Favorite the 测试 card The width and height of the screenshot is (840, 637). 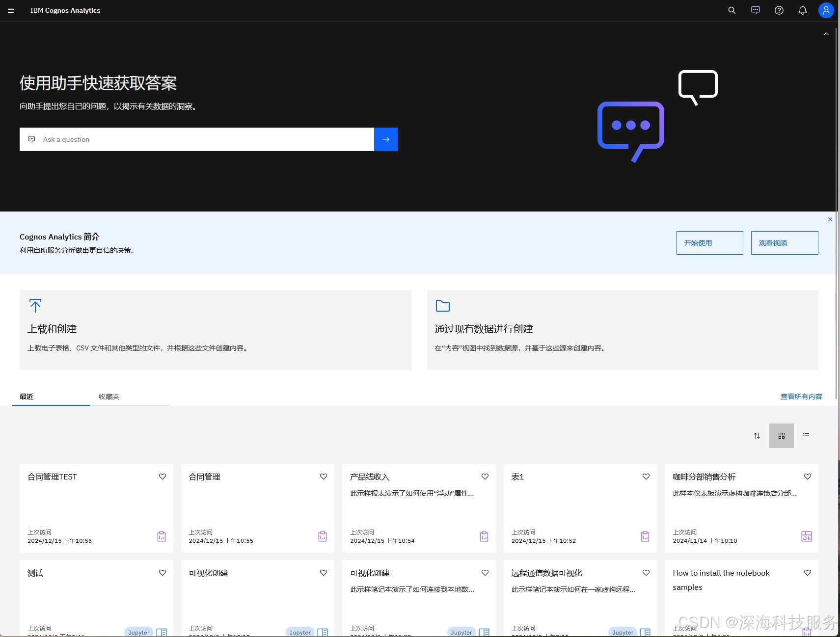click(x=163, y=573)
